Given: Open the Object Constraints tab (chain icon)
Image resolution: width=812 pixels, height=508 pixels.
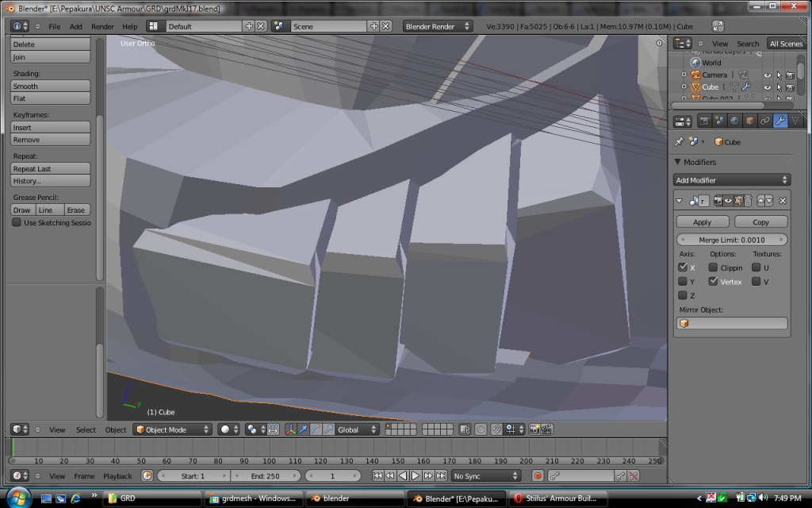Looking at the screenshot, I should coord(764,121).
